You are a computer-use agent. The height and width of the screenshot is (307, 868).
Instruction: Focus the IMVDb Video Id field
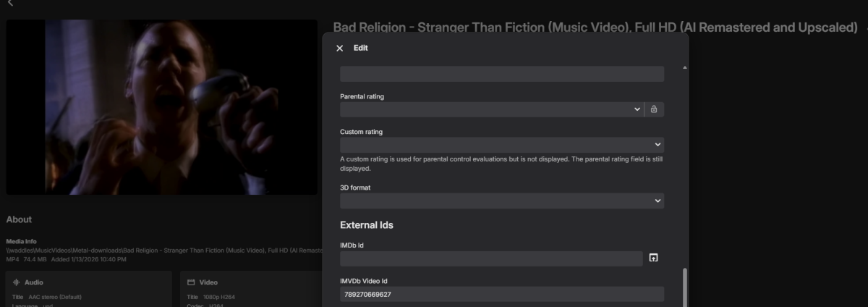502,294
